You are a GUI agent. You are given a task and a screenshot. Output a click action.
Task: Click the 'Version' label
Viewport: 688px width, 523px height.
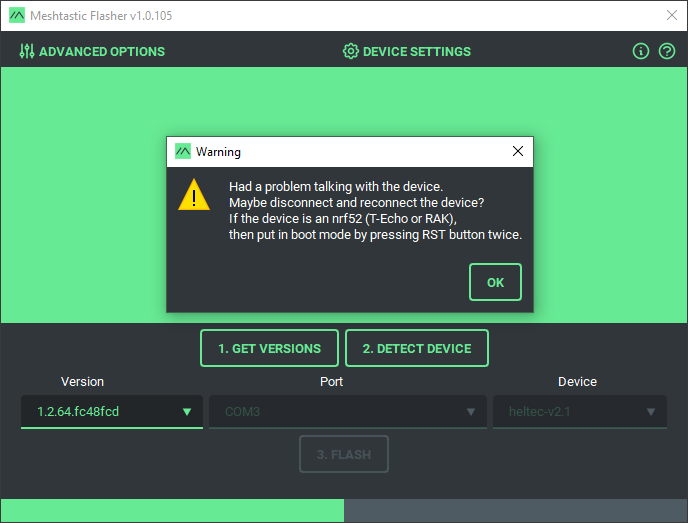tap(82, 382)
